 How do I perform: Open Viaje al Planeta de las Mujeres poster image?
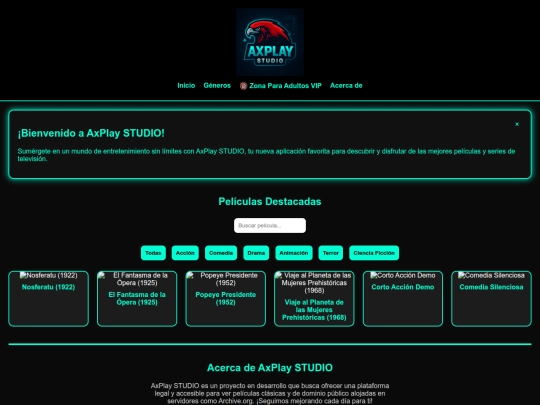(314, 283)
